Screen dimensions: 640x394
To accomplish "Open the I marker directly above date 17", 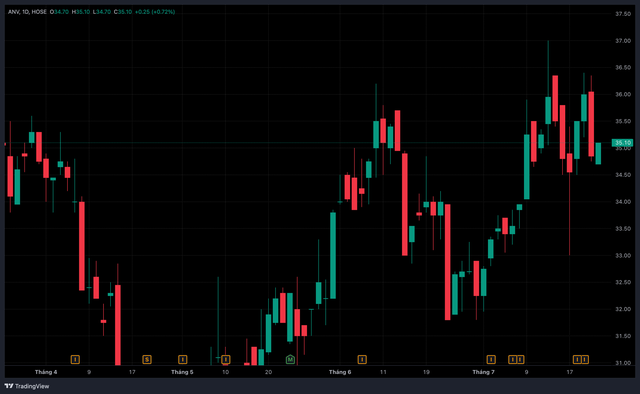I will 577,359.
